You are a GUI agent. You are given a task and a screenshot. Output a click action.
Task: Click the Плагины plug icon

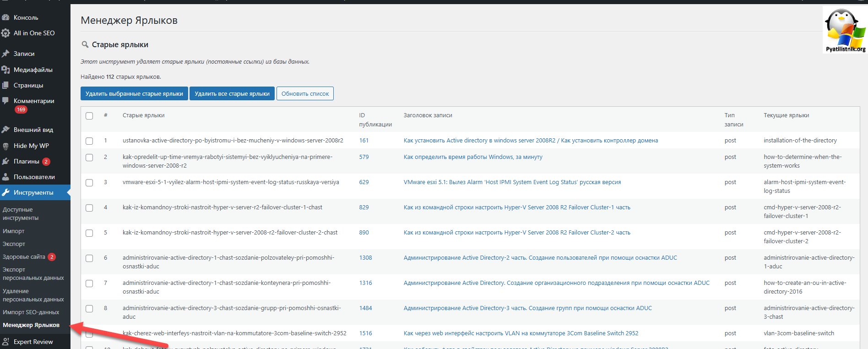pyautogui.click(x=5, y=161)
